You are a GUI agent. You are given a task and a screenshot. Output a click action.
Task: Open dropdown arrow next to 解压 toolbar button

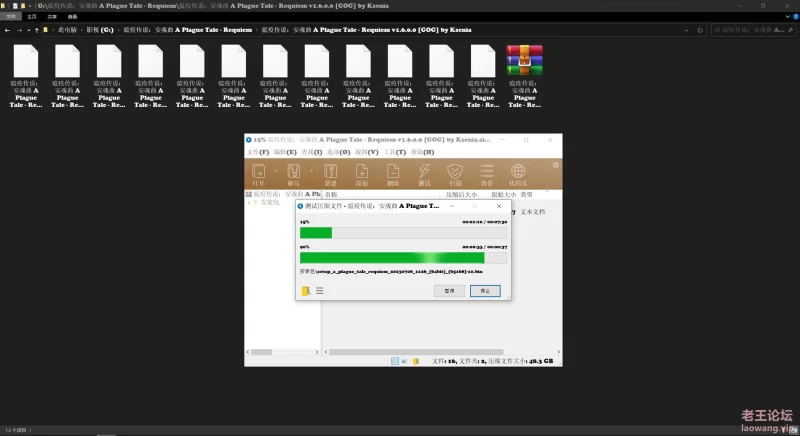[311, 171]
